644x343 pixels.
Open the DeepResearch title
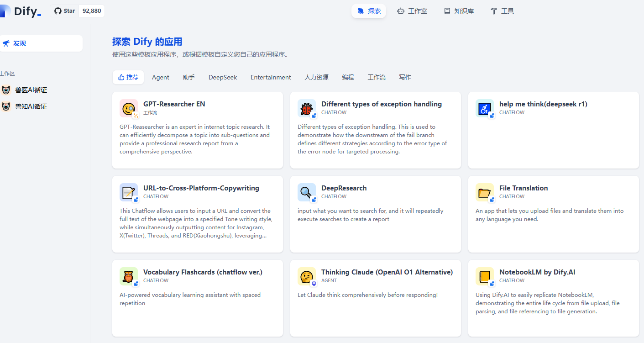click(344, 188)
